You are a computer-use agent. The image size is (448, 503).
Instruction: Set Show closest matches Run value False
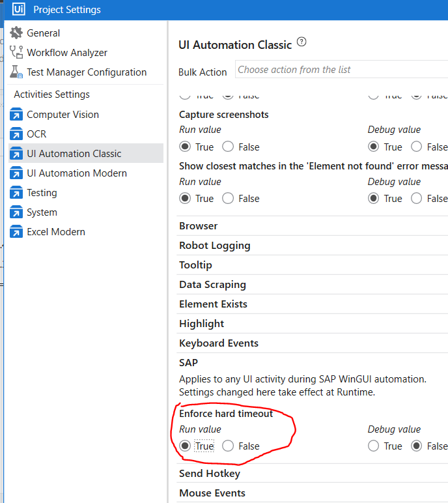tap(228, 198)
